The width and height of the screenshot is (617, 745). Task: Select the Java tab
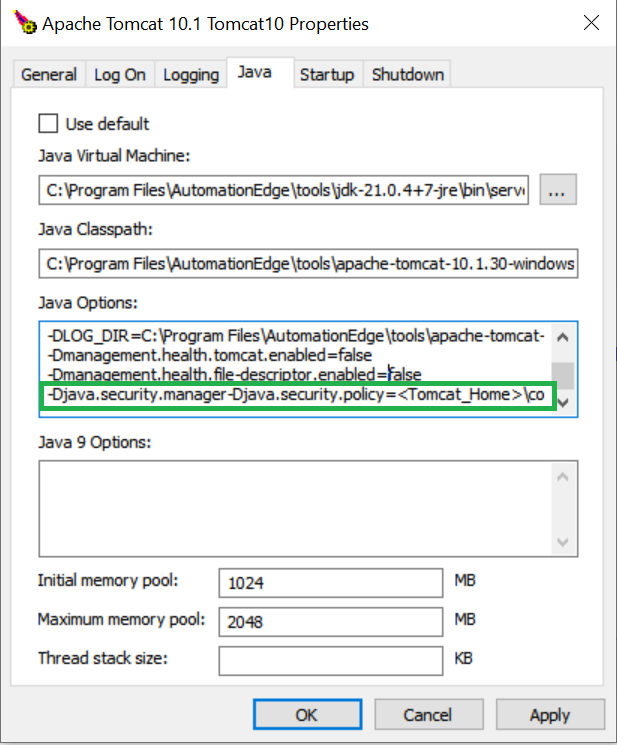pos(260,72)
